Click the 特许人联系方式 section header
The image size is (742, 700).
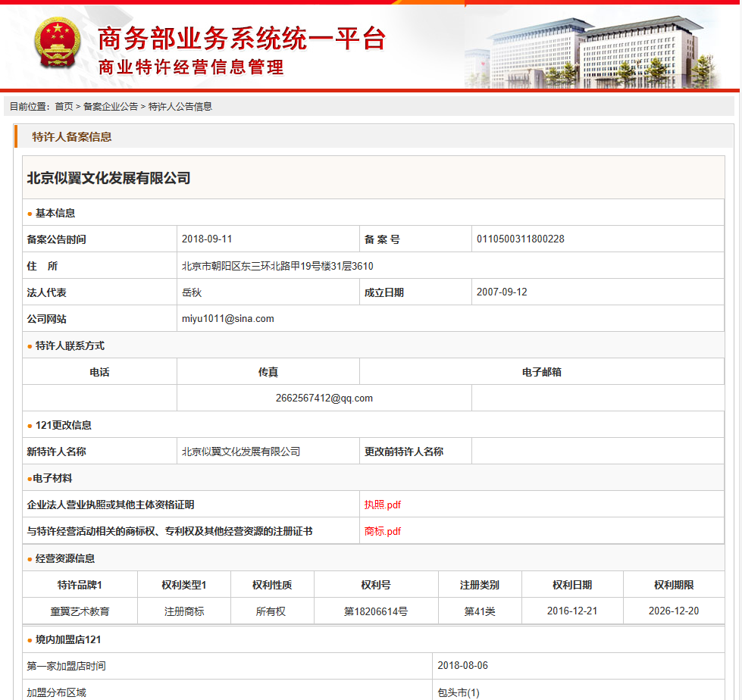[70, 345]
